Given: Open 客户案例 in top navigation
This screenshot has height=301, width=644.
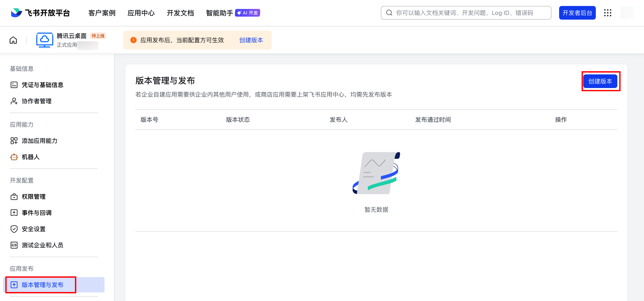Looking at the screenshot, I should 102,13.
